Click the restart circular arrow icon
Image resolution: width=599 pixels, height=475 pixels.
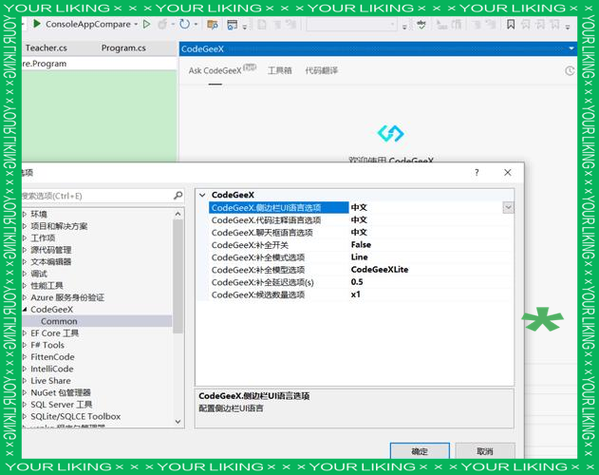point(185,24)
